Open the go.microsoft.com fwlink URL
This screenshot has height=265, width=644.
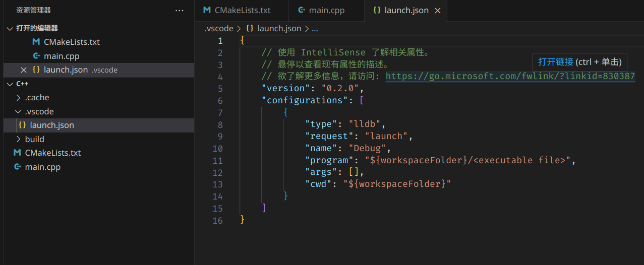[510, 76]
